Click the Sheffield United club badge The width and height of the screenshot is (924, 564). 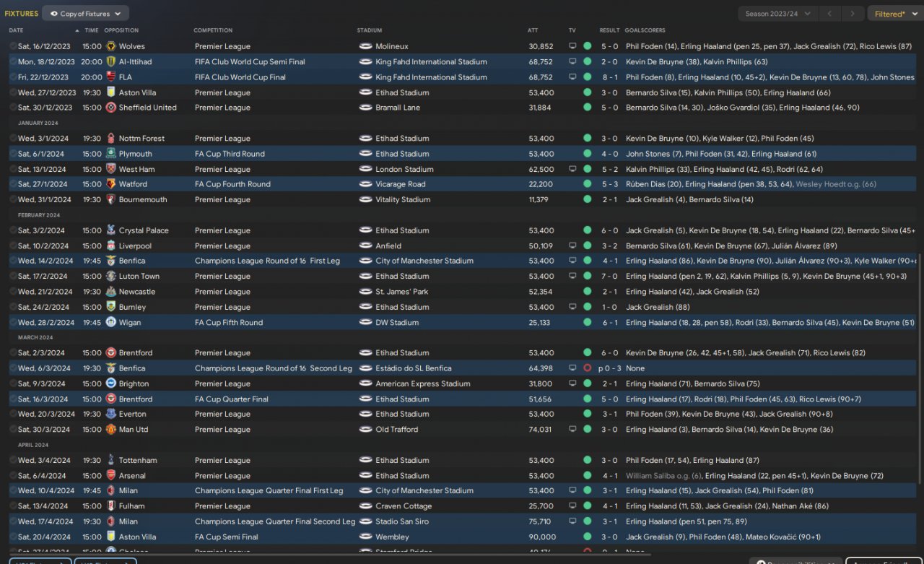click(111, 108)
